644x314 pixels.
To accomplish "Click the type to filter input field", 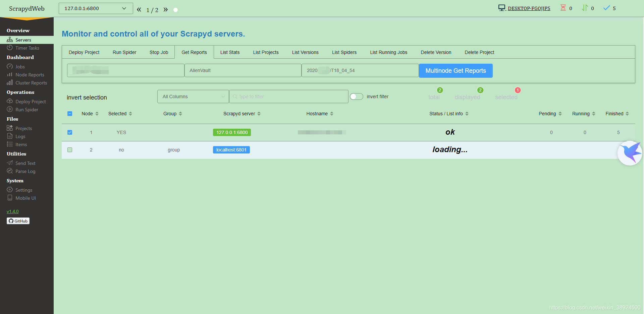I will click(288, 96).
